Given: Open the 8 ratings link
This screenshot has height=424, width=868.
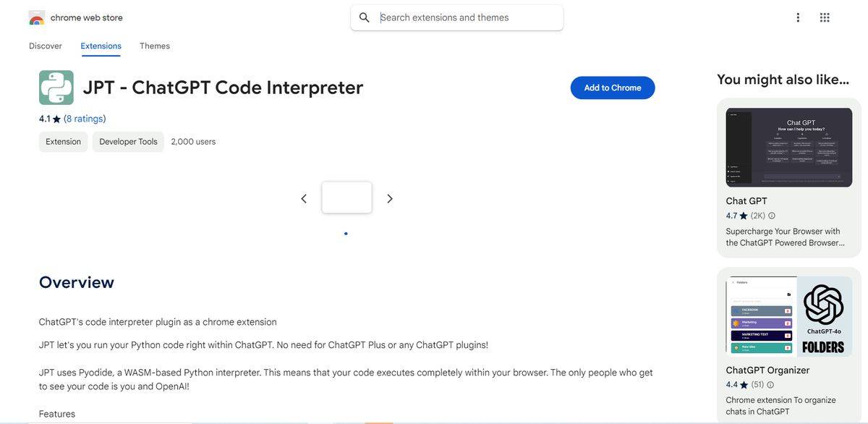Looking at the screenshot, I should pos(85,119).
